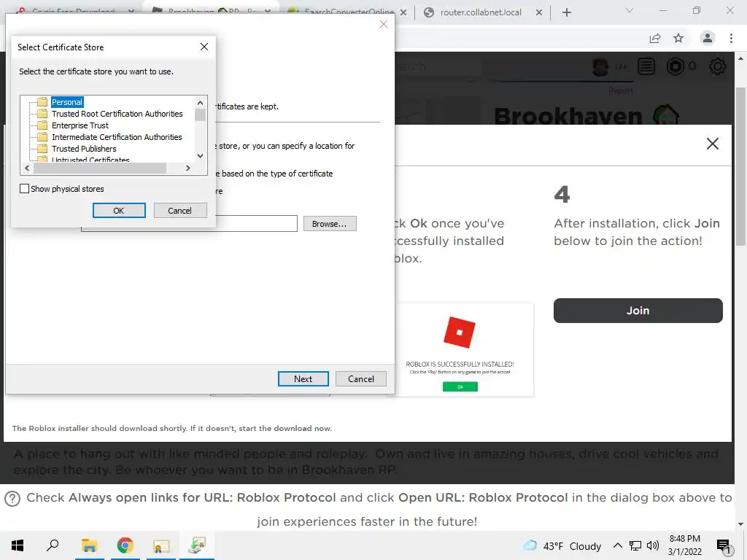Image resolution: width=747 pixels, height=560 pixels.
Task: Open a new browser tab
Action: coord(566,13)
